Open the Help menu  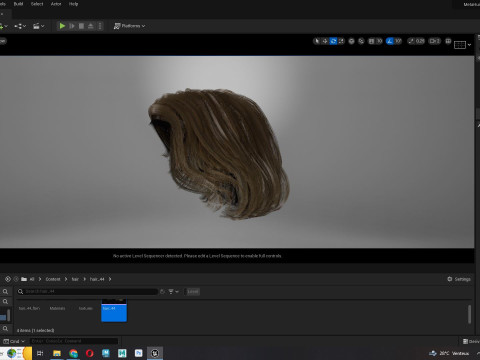pyautogui.click(x=73, y=4)
